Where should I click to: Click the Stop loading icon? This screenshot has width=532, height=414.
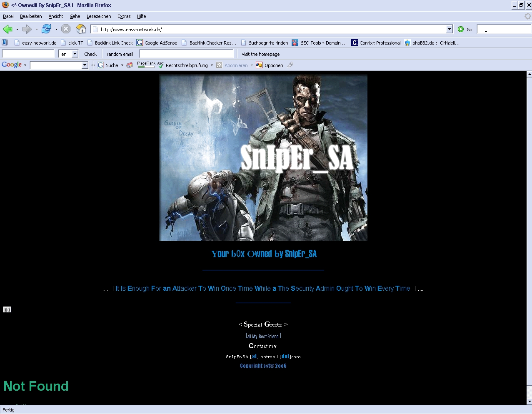66,29
